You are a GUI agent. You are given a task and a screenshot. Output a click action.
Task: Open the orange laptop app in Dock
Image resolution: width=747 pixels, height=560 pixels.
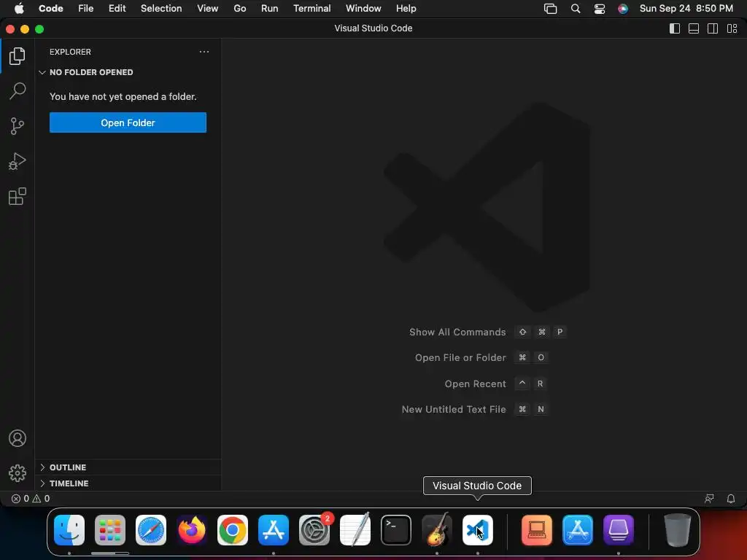tap(537, 530)
